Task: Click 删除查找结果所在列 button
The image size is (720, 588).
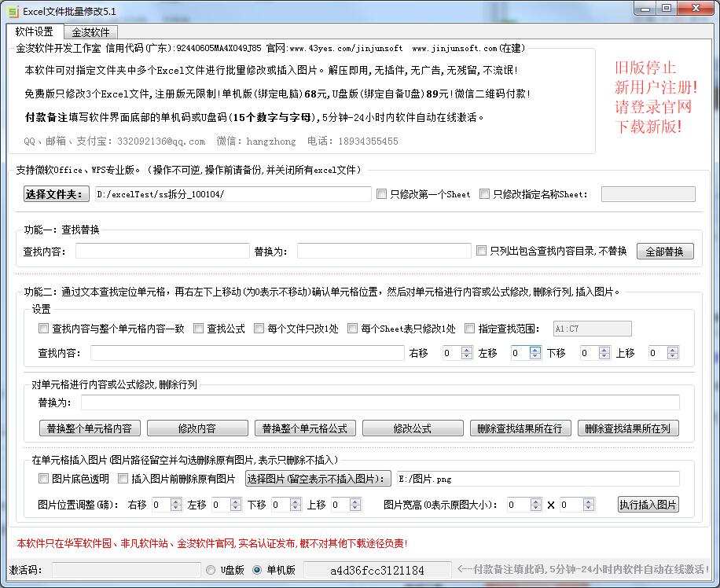Action: [x=628, y=428]
